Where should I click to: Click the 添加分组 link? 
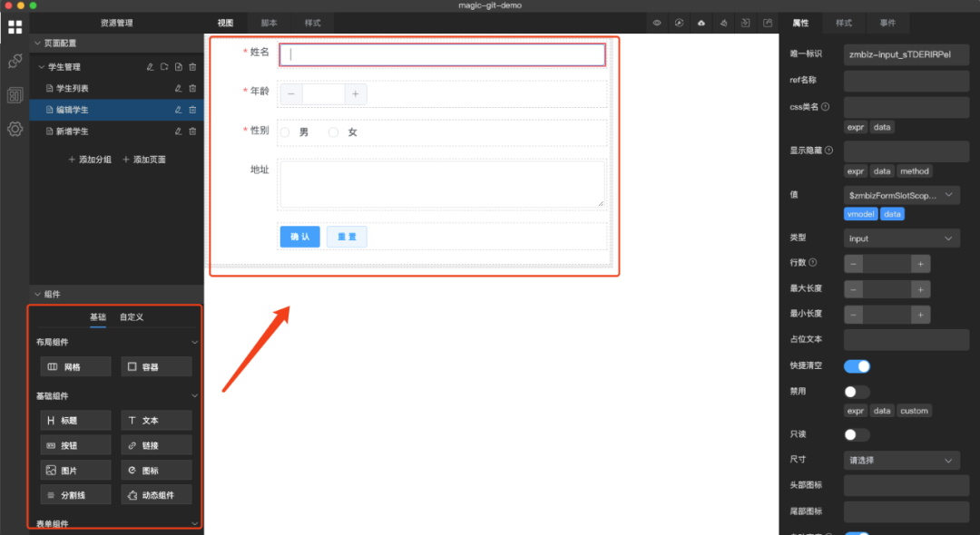pos(90,160)
